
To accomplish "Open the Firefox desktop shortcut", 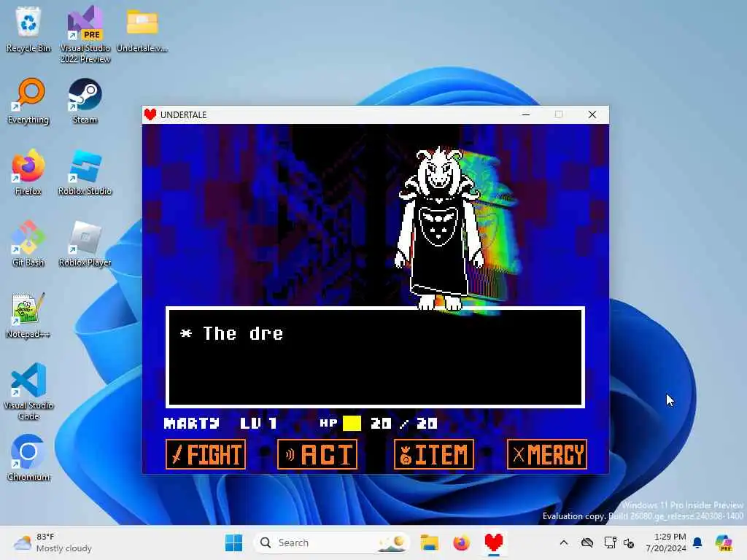I will point(28,172).
